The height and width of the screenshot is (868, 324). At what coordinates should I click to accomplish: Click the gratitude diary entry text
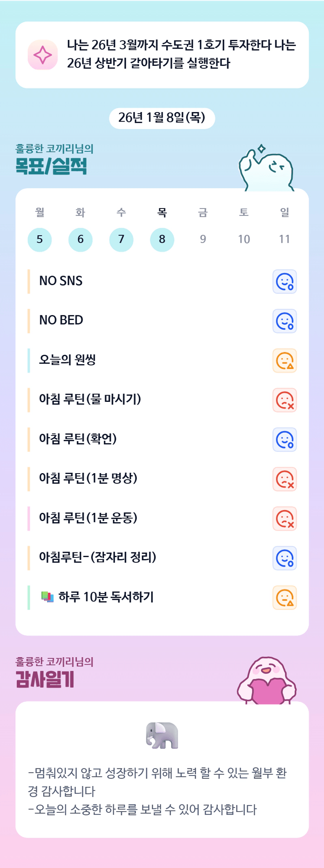pyautogui.click(x=157, y=791)
